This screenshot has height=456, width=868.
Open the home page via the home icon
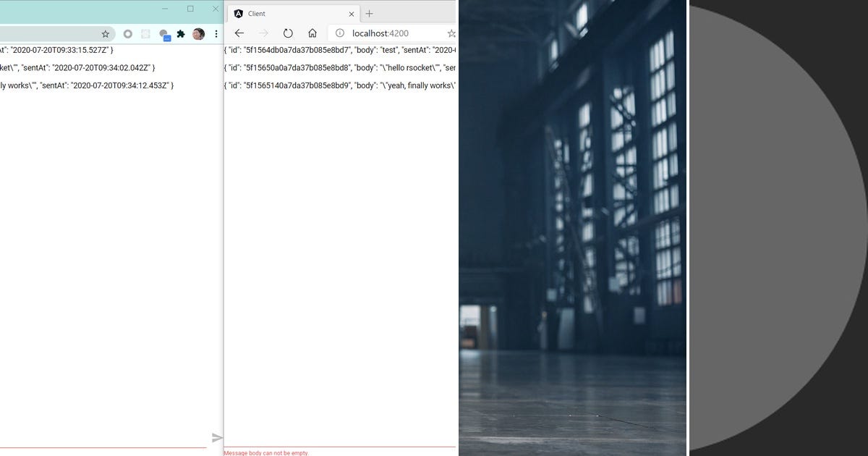click(312, 33)
